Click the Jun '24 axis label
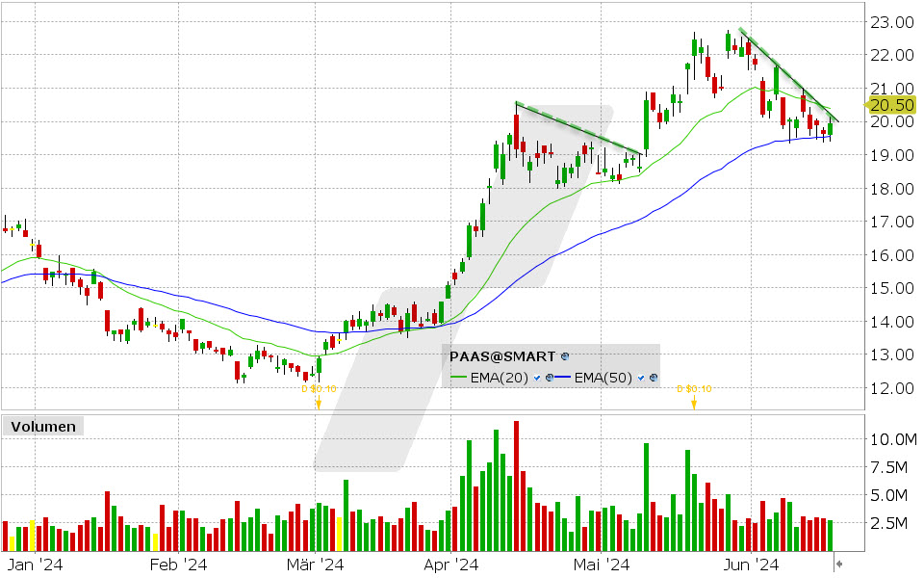924x578 pixels. click(752, 565)
